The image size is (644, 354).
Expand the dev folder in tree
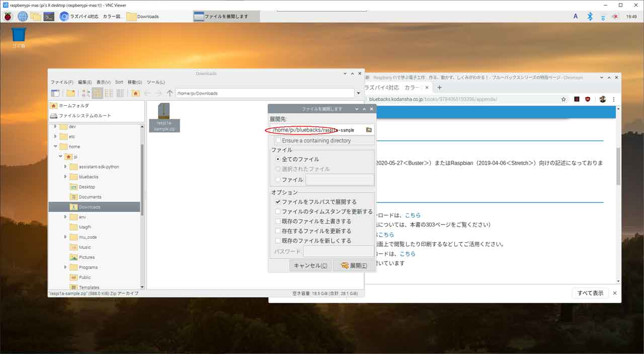pyautogui.click(x=55, y=126)
